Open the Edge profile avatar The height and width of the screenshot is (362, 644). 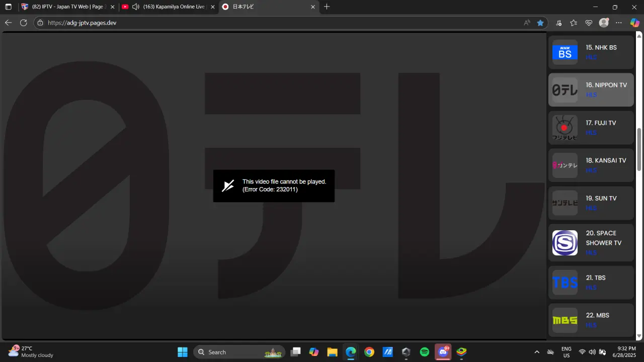604,23
